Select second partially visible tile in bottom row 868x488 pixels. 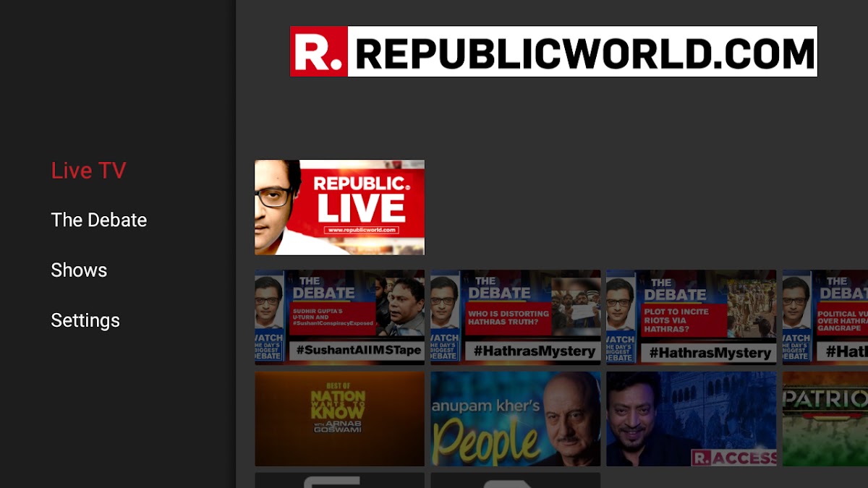coord(515,480)
